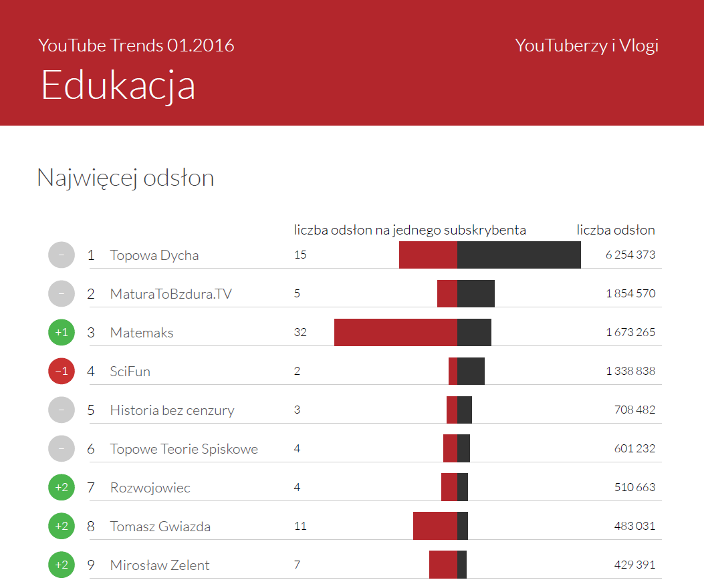Viewport: 704px width, 588px height.
Task: Click the gray badge beside MaturaToBzdura.TV
Action: coord(62,293)
